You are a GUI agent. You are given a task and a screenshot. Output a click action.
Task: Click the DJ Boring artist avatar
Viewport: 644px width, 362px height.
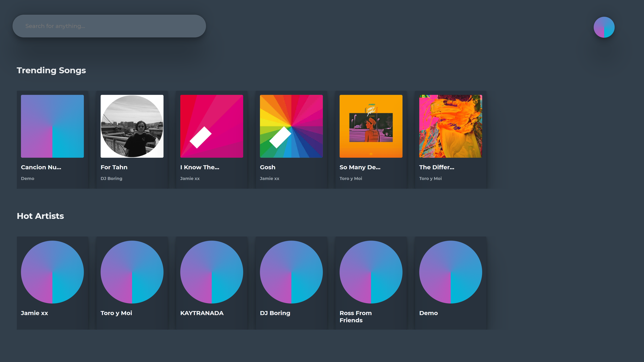pos(291,272)
